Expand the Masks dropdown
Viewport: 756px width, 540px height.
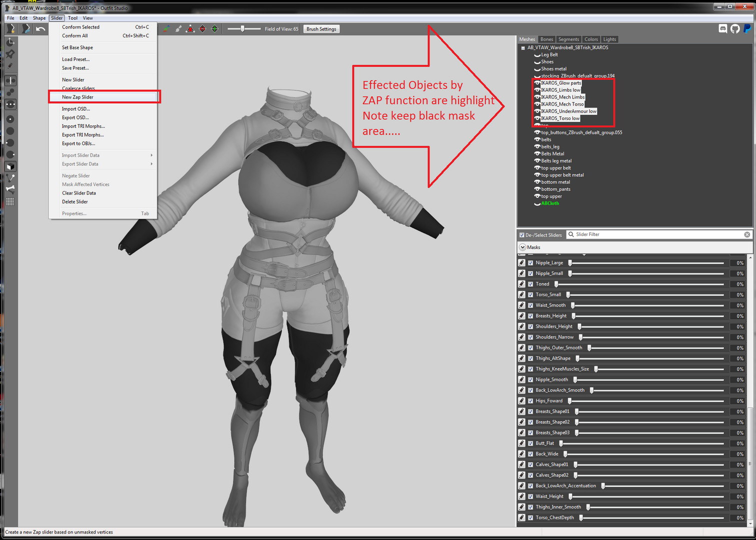[x=522, y=247]
